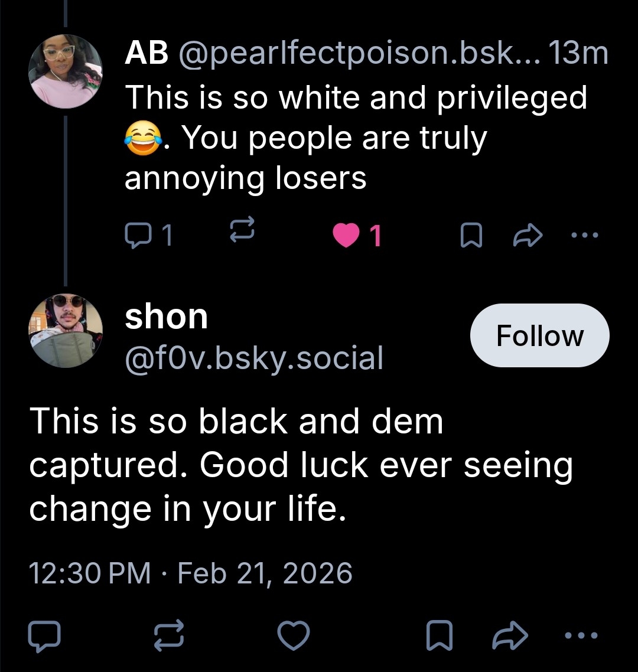
Task: Open shon's profile avatar
Action: click(x=66, y=330)
